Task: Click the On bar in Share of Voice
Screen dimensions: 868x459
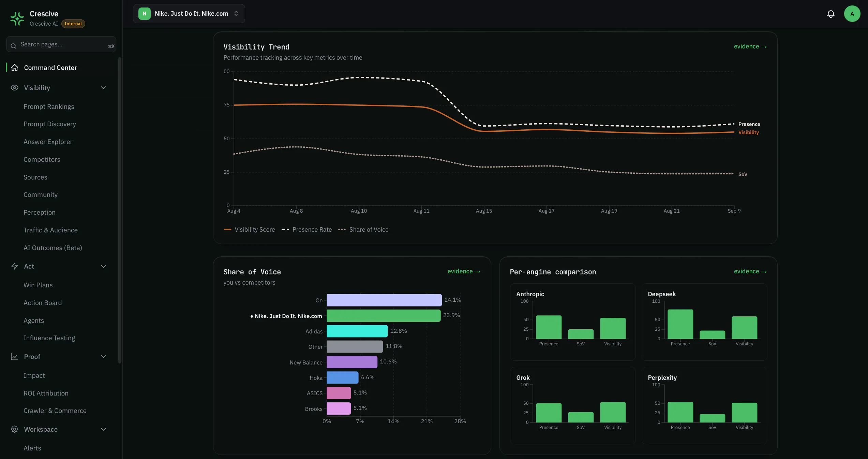Action: click(384, 300)
